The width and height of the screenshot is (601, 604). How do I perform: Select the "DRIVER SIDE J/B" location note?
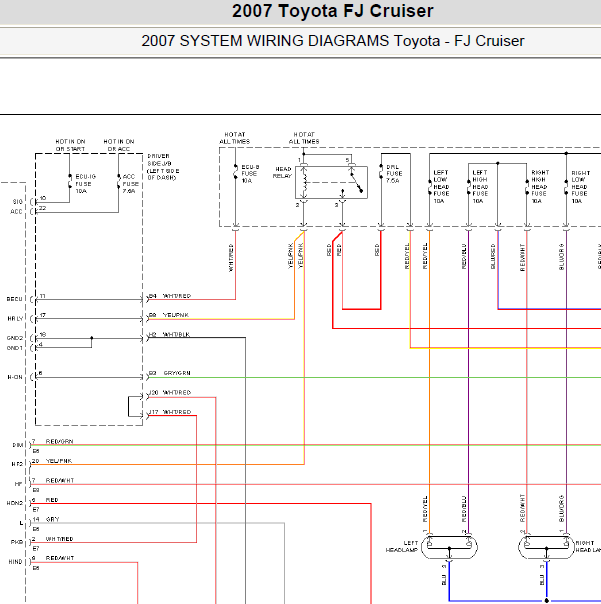[x=163, y=167]
